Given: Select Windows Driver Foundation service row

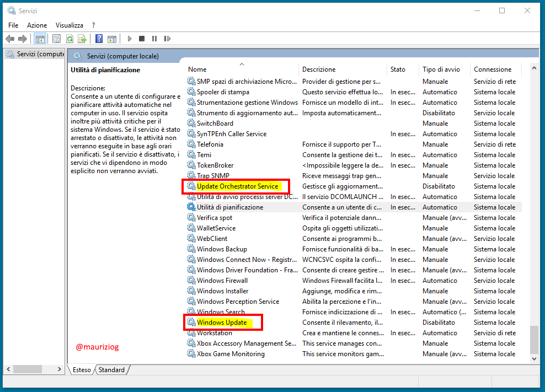Looking at the screenshot, I should (354, 270).
